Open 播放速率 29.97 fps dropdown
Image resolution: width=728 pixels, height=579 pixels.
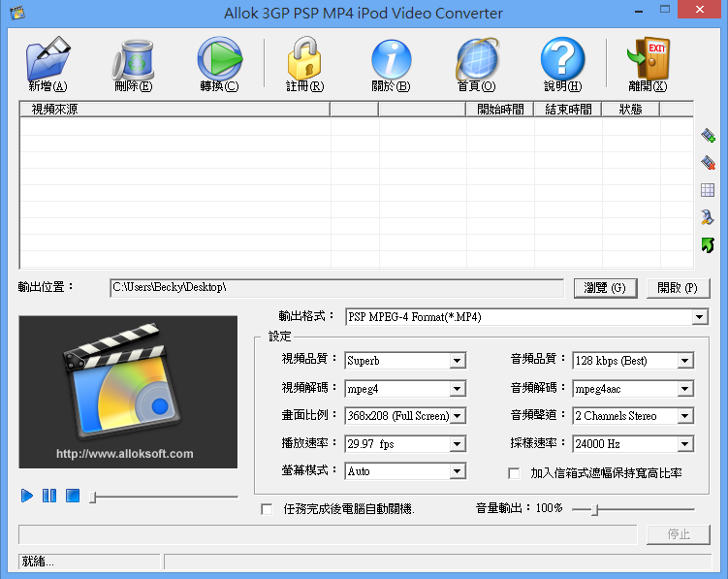tap(405, 444)
